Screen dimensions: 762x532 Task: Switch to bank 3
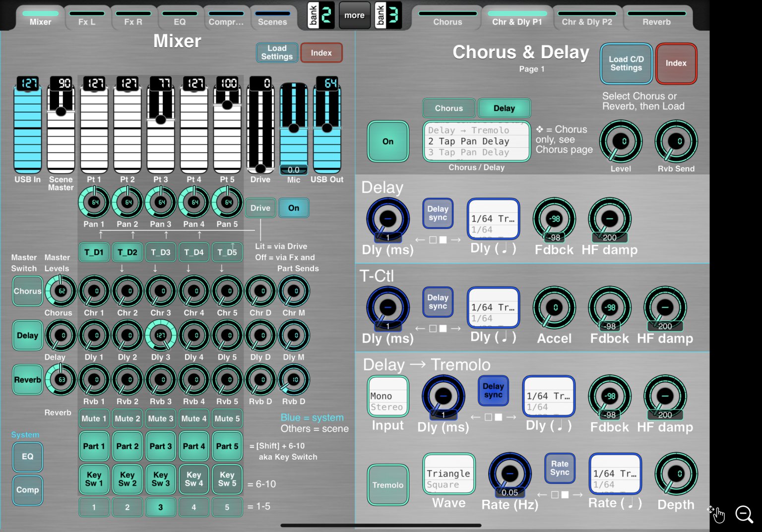point(388,15)
